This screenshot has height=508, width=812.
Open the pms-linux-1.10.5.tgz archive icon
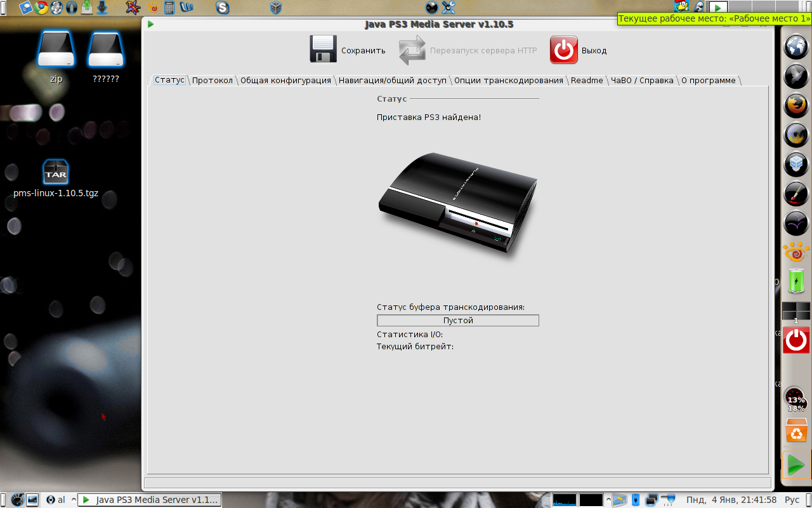(x=55, y=172)
